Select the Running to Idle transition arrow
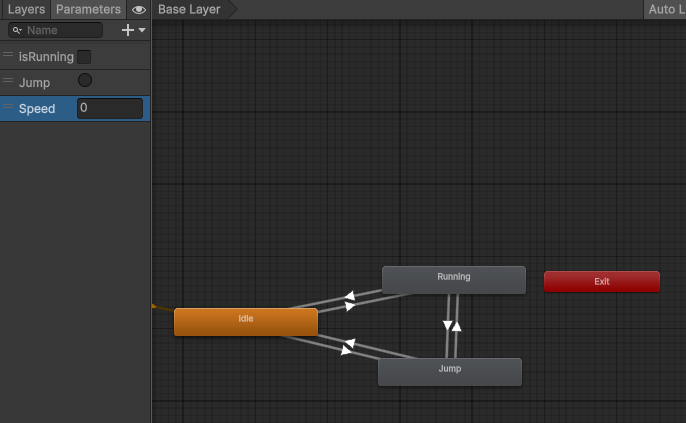This screenshot has width=686, height=423. click(350, 296)
